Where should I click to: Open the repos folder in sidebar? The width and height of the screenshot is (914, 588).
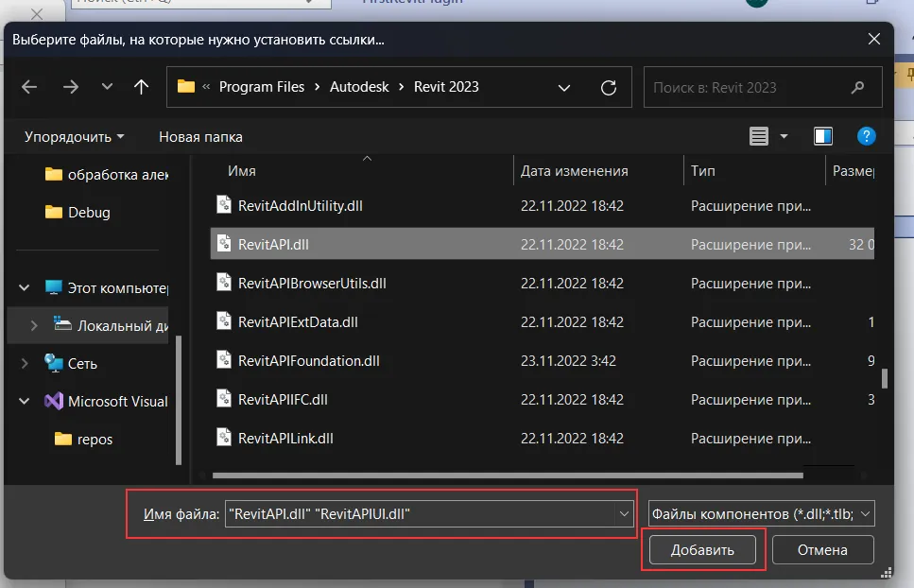[x=83, y=439]
